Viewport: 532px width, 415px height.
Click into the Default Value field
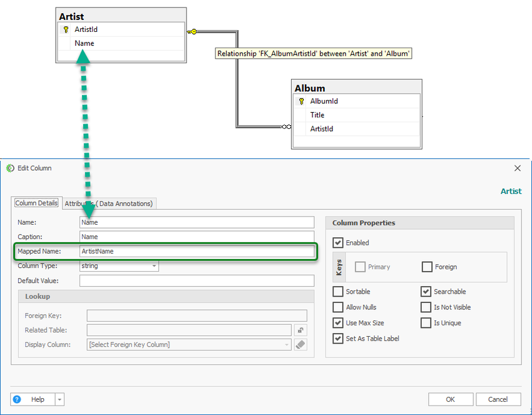click(x=197, y=280)
